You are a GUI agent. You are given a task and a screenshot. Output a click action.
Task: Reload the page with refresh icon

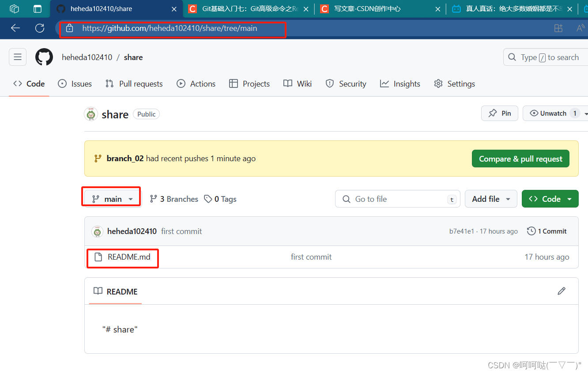40,28
